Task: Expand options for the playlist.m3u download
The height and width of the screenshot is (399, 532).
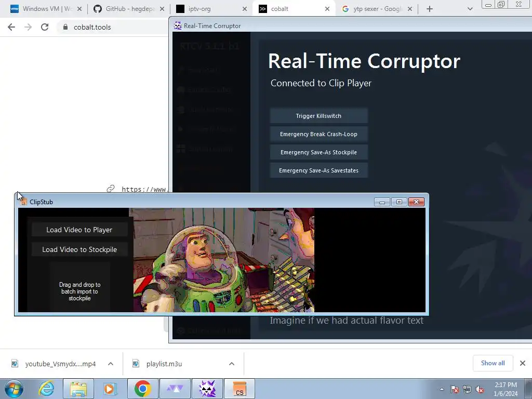Action: tap(232, 364)
